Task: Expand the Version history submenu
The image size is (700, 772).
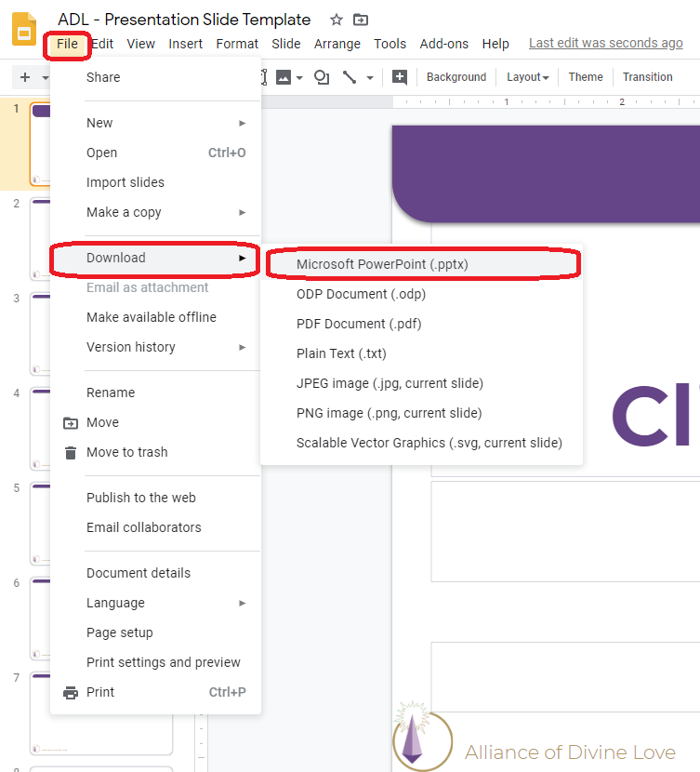Action: (x=155, y=347)
